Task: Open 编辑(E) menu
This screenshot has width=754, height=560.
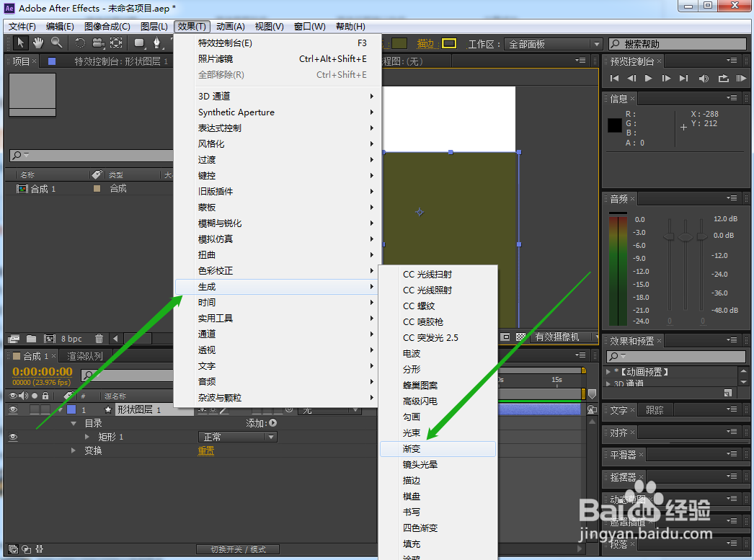Action: pyautogui.click(x=60, y=27)
